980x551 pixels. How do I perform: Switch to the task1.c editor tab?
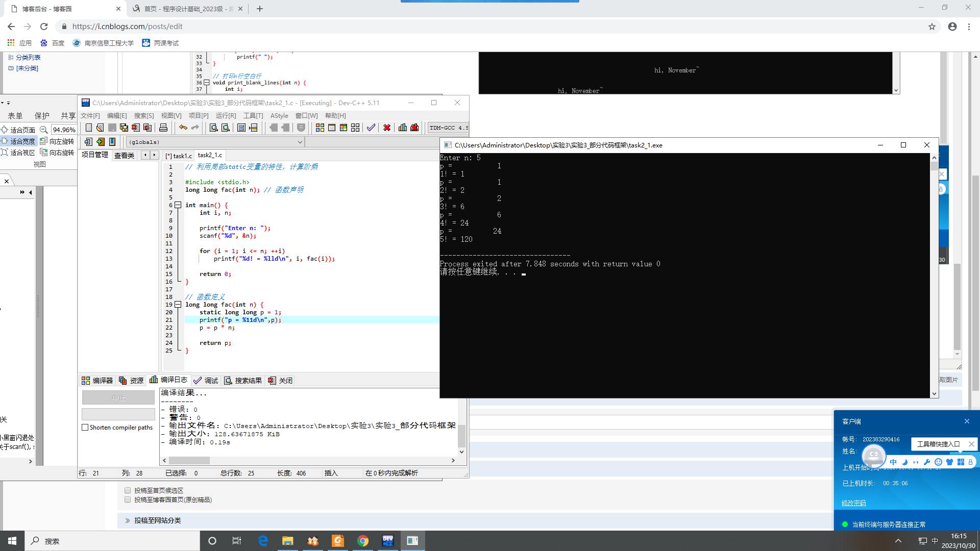tap(179, 156)
